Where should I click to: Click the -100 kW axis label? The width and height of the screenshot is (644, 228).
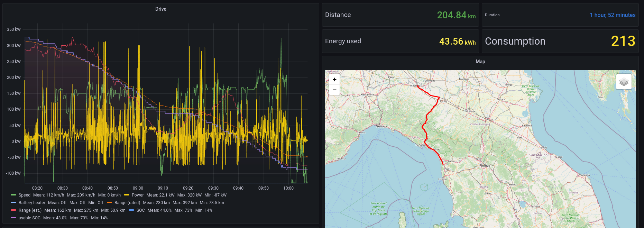tap(13, 173)
